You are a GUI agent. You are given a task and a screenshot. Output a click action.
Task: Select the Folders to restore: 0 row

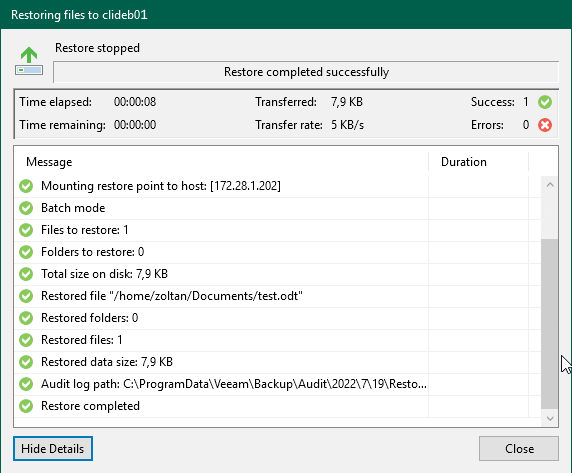click(277, 252)
